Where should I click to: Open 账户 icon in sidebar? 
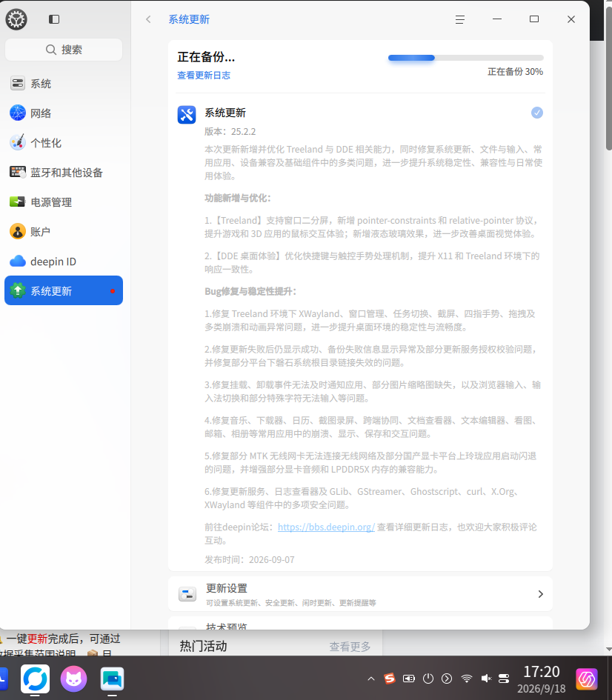(x=17, y=232)
